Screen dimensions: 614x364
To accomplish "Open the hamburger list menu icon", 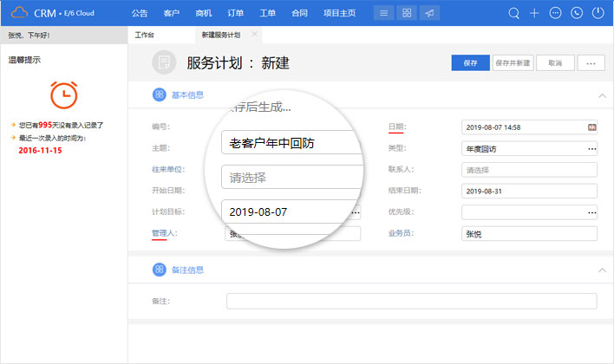I will 383,13.
